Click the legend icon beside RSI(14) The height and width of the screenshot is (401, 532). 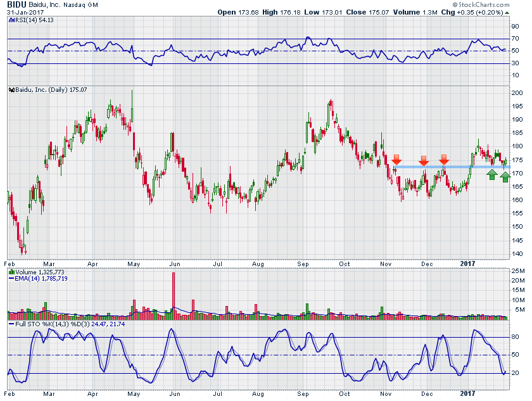coord(10,20)
